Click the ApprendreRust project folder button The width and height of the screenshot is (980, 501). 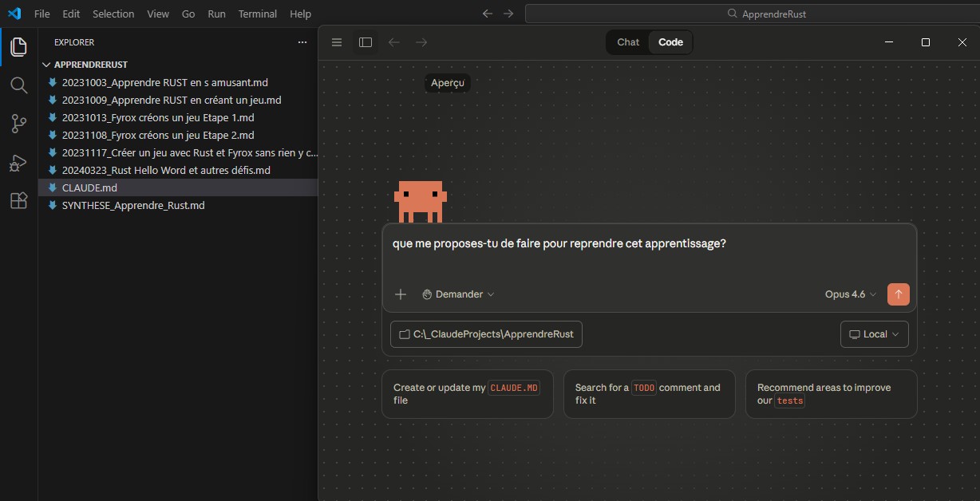pyautogui.click(x=486, y=334)
